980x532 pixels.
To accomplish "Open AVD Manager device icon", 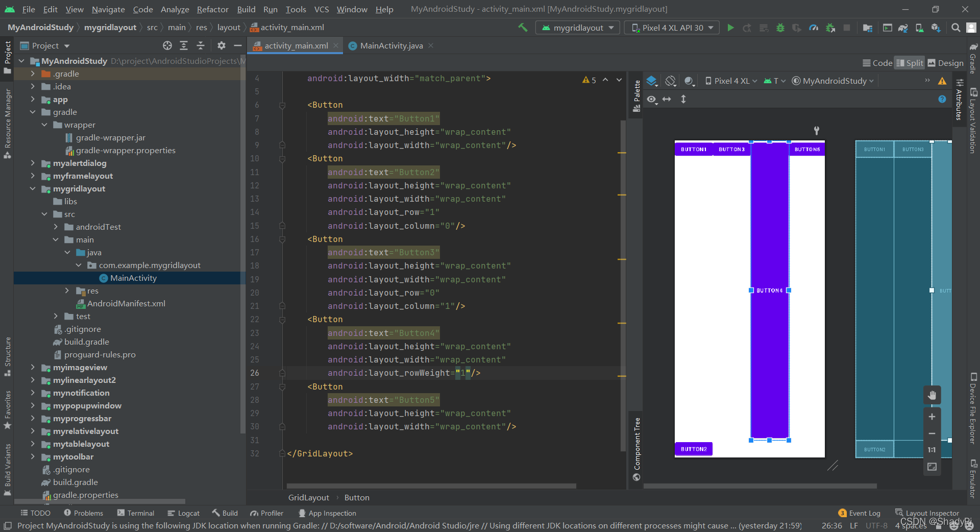I will [x=919, y=28].
